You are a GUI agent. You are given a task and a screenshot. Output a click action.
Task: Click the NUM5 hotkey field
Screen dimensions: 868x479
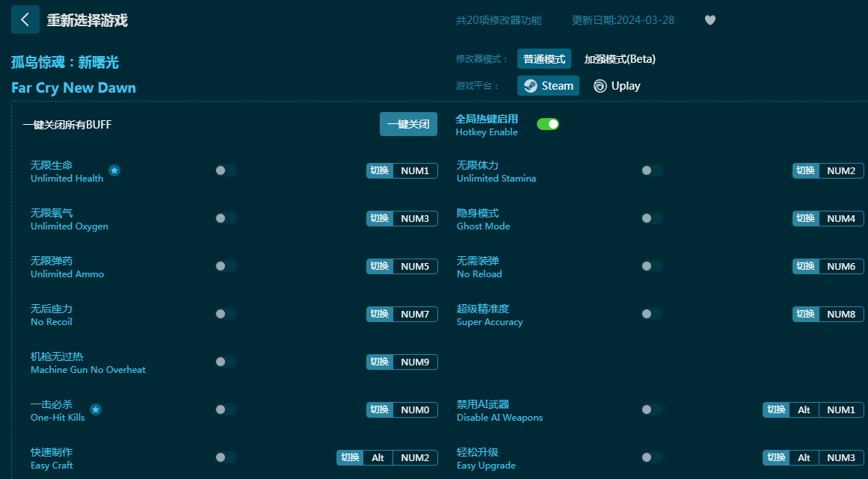[415, 267]
